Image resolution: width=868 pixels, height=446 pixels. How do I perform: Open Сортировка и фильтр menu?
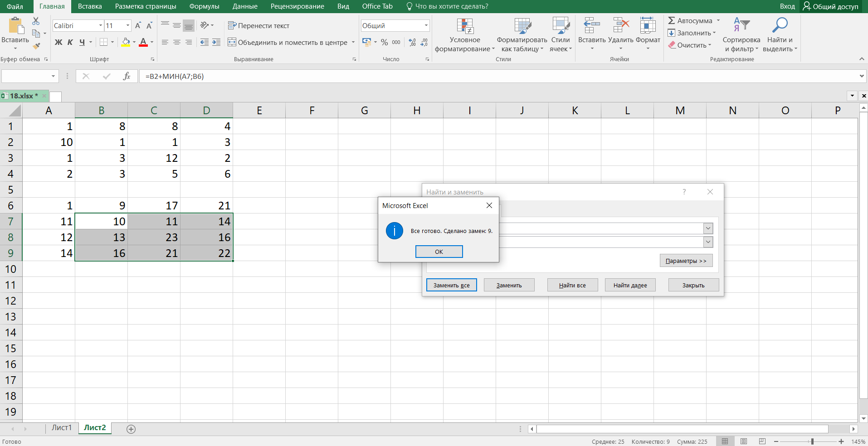[741, 35]
